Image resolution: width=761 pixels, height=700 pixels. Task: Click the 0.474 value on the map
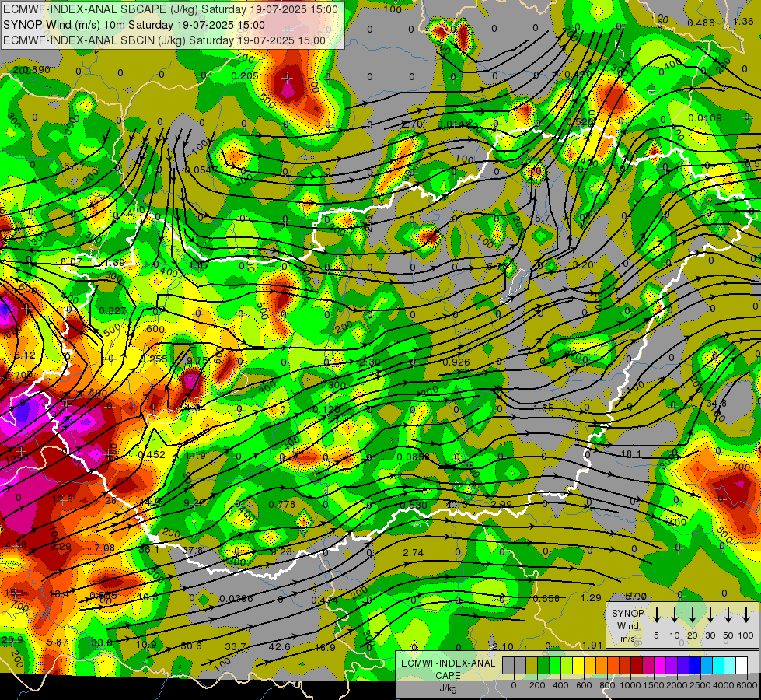324,600
